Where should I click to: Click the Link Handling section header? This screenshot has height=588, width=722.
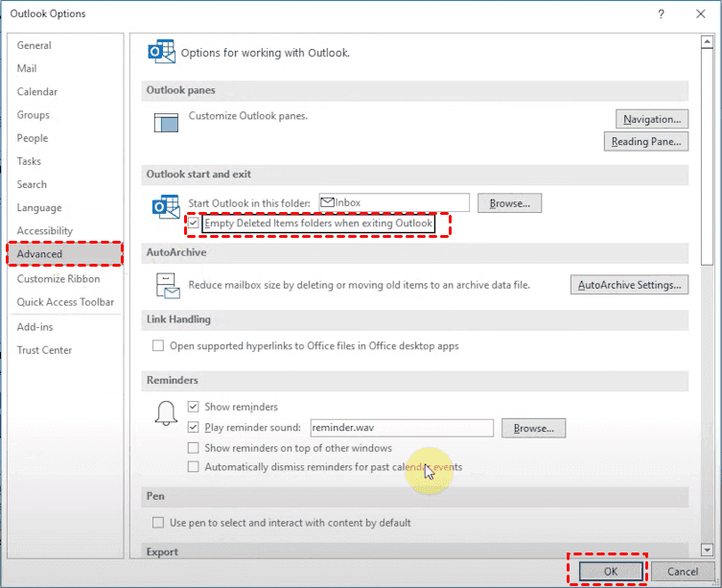click(415, 319)
